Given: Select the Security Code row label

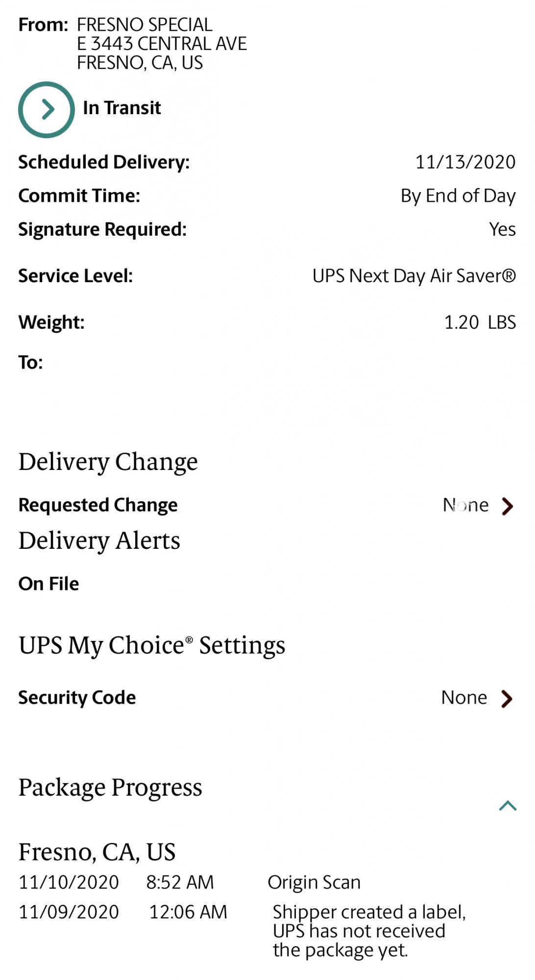Looking at the screenshot, I should 77,698.
